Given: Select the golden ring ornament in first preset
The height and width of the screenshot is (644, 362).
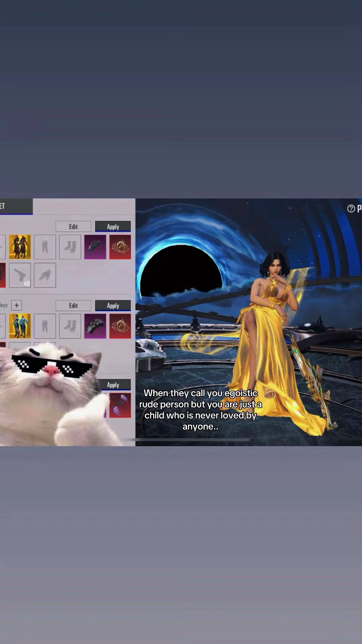Looking at the screenshot, I should [x=120, y=247].
